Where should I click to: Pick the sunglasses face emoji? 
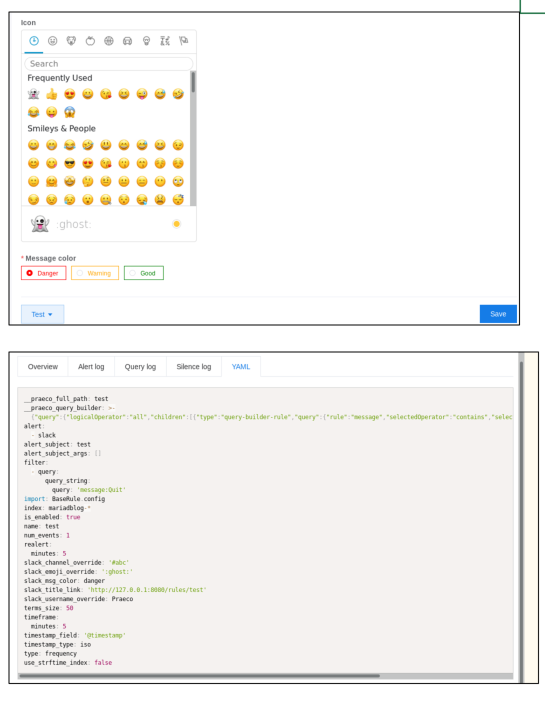(70, 163)
